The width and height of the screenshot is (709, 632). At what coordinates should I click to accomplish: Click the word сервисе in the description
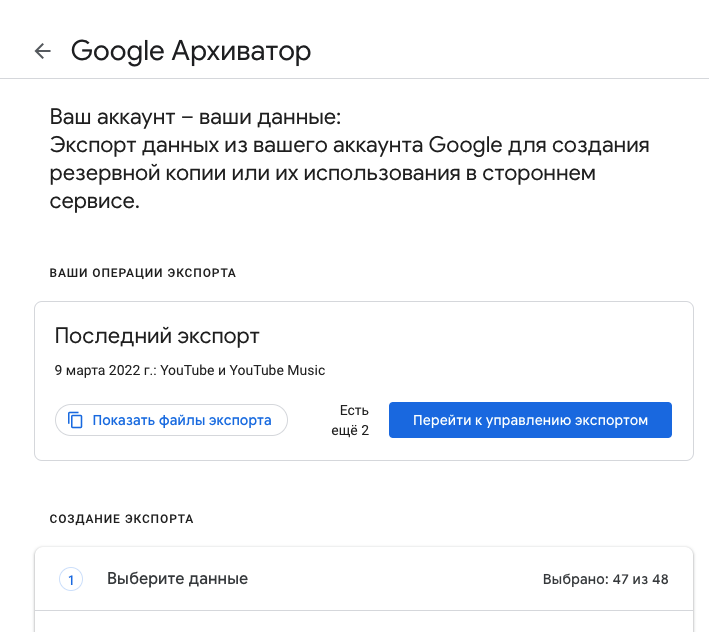coord(93,201)
